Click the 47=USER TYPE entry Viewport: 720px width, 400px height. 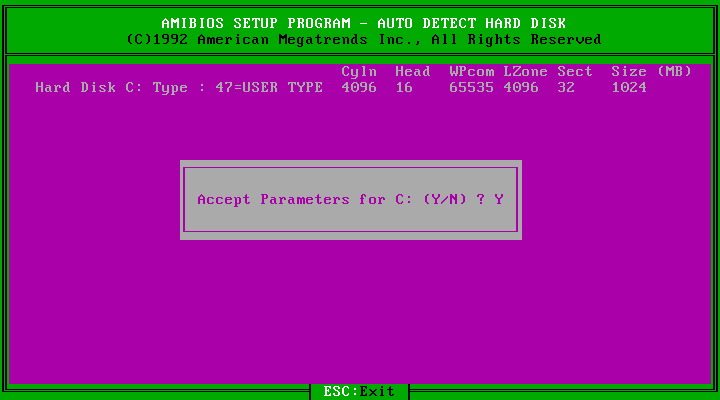269,87
